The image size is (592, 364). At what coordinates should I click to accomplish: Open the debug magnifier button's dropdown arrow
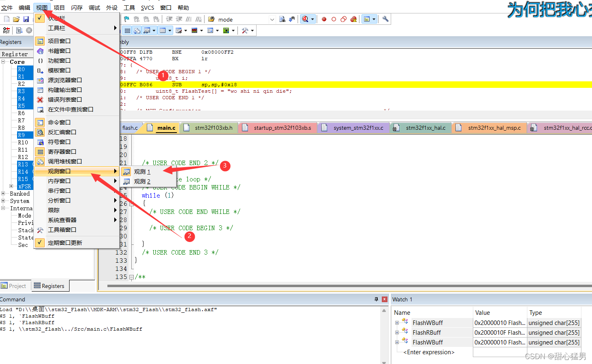point(312,19)
